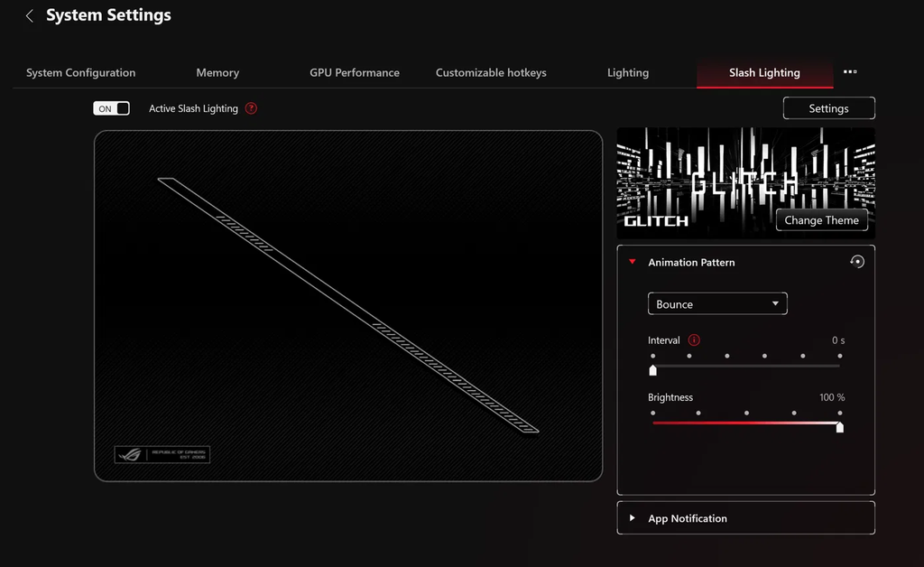Click the Glitch theme preview image
The height and width of the screenshot is (567, 924).
[x=745, y=182]
